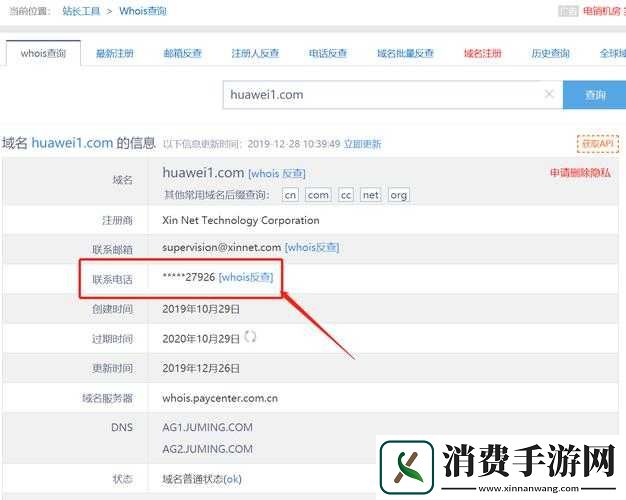Select the cc domain suffix box
This screenshot has height=500, width=626.
coord(346,195)
